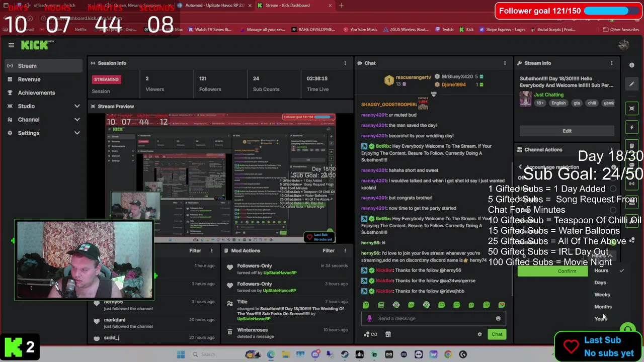644x362 pixels.
Task: Click the pencil edit icon in right toolbar
Action: 632,84
